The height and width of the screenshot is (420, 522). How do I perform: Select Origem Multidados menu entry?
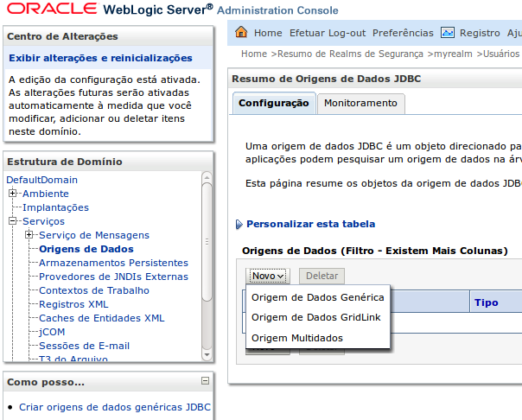297,338
